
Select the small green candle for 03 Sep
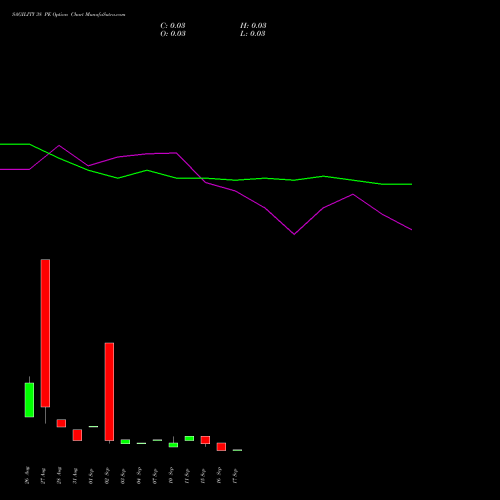pyautogui.click(x=125, y=441)
